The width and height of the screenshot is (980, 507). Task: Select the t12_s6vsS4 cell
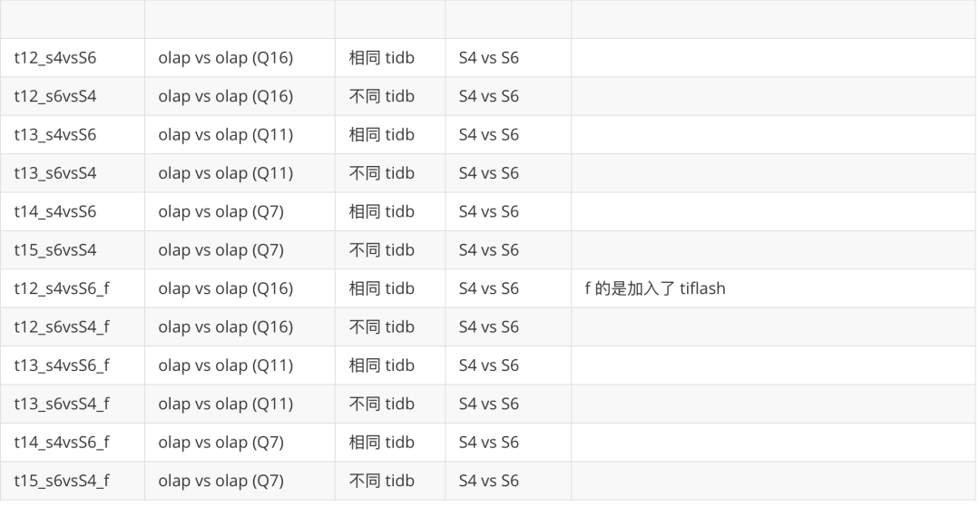tap(55, 96)
